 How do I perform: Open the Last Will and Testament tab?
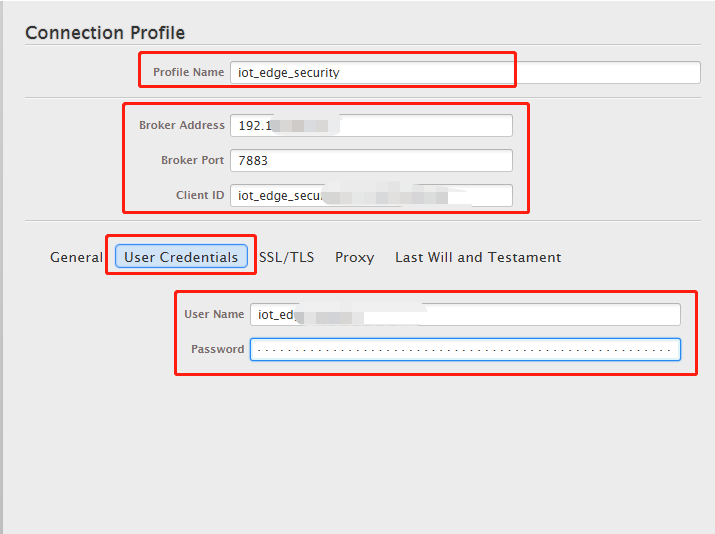pyautogui.click(x=478, y=257)
